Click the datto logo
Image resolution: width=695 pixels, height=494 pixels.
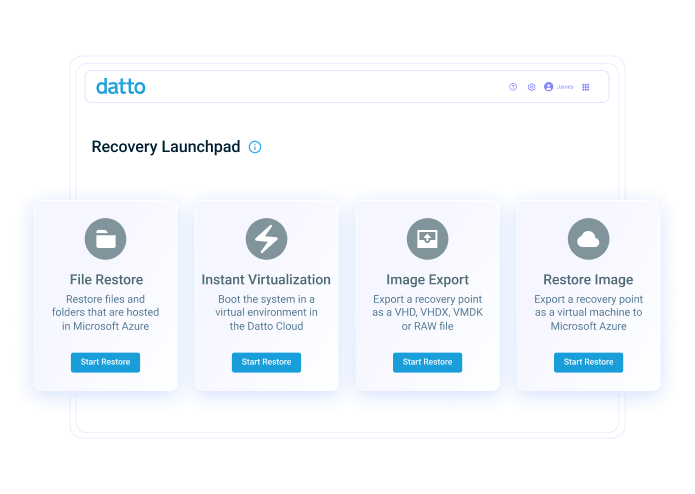pos(121,86)
